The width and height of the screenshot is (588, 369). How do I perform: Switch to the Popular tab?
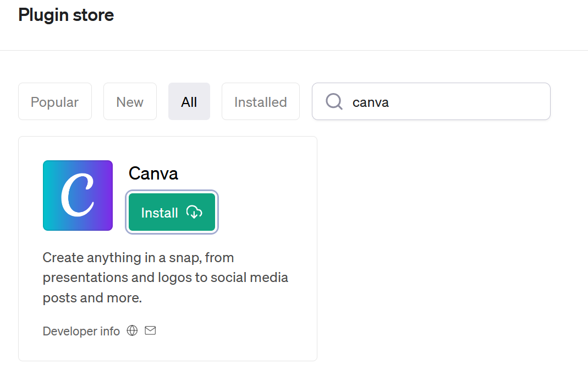[55, 101]
